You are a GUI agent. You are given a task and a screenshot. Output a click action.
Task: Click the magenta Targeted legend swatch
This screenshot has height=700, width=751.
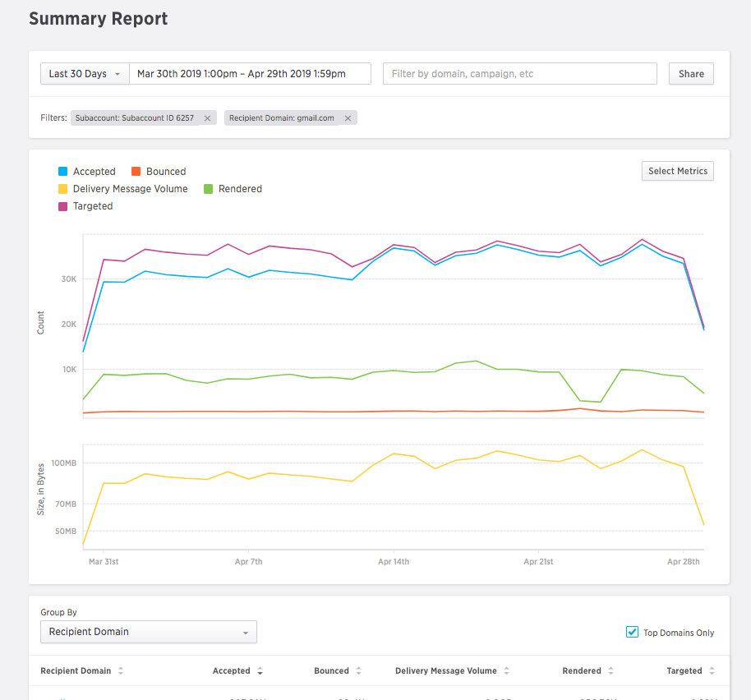62,206
